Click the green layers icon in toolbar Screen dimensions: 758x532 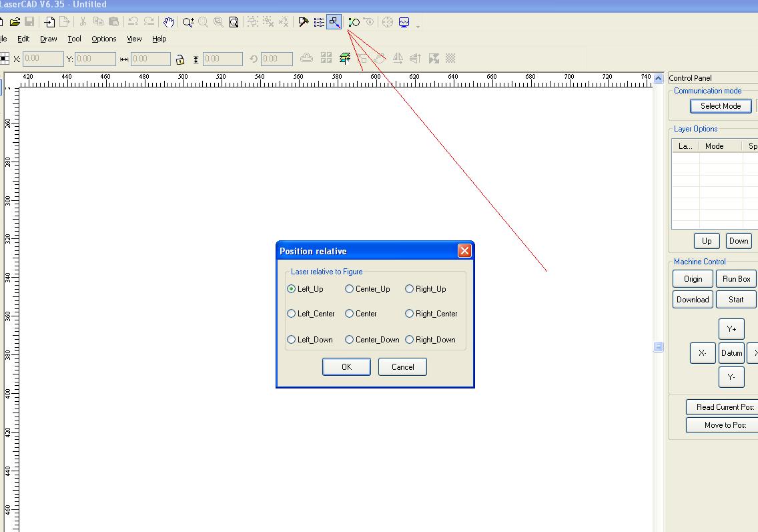click(345, 59)
